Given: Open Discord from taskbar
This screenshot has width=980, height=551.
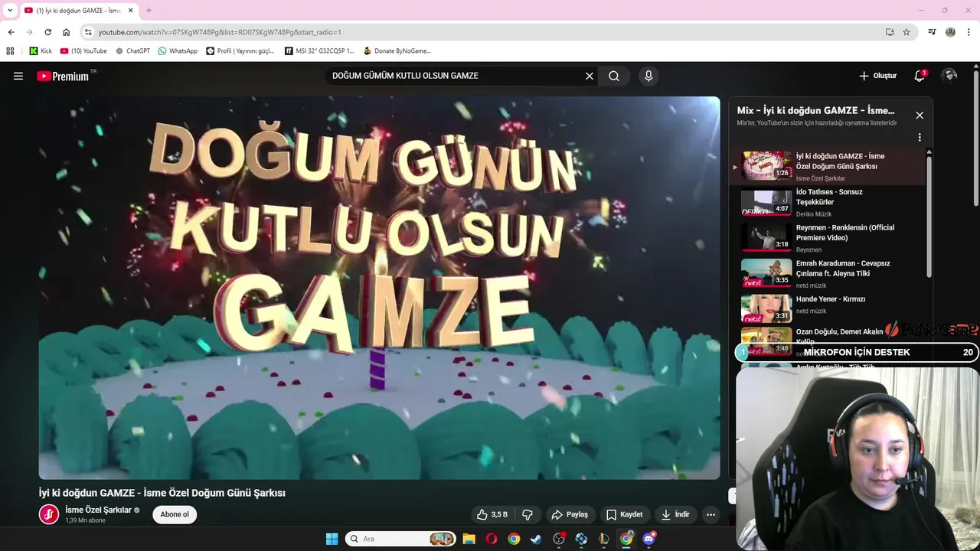Looking at the screenshot, I should (x=649, y=539).
